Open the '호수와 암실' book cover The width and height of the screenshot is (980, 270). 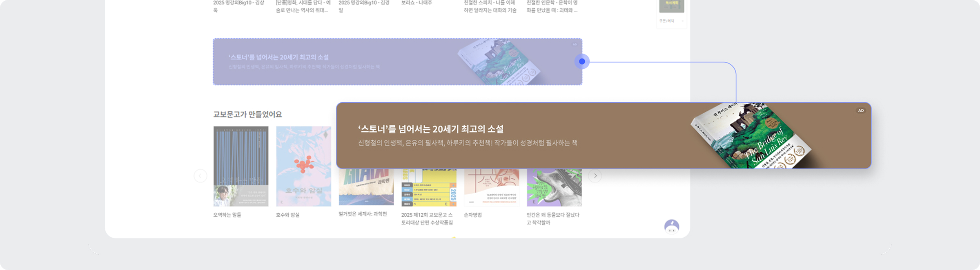point(303,166)
